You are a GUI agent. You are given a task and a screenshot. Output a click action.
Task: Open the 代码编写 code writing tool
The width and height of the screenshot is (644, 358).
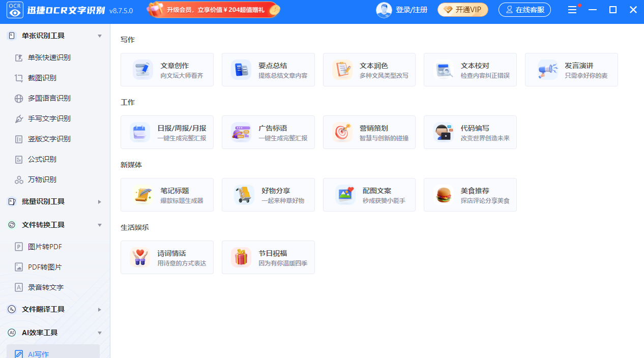click(x=470, y=132)
